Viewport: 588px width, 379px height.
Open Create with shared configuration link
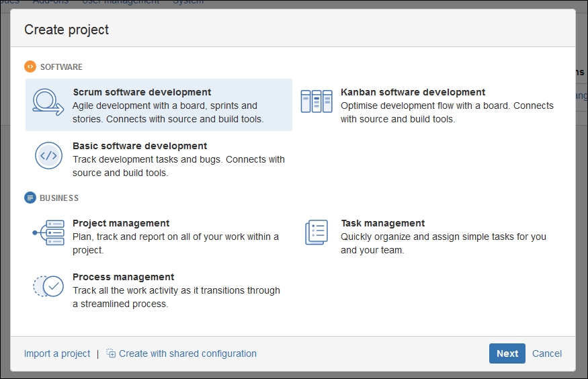coord(187,353)
